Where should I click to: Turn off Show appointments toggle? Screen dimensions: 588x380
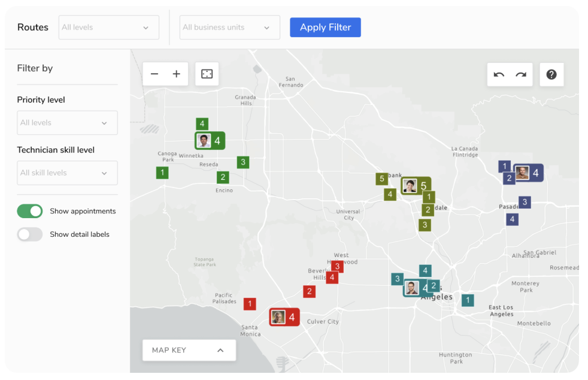(29, 211)
